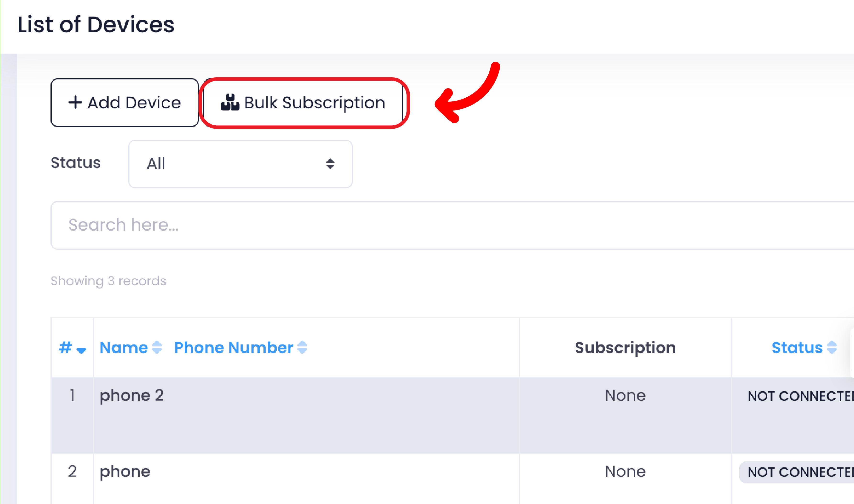The height and width of the screenshot is (504, 854).
Task: Sort devices by Phone Number header
Action: (x=233, y=347)
